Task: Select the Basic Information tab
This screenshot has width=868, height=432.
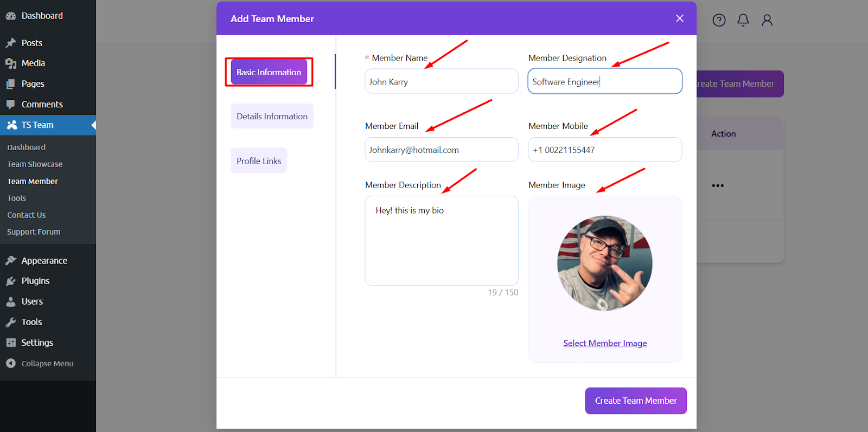Action: pyautogui.click(x=269, y=72)
